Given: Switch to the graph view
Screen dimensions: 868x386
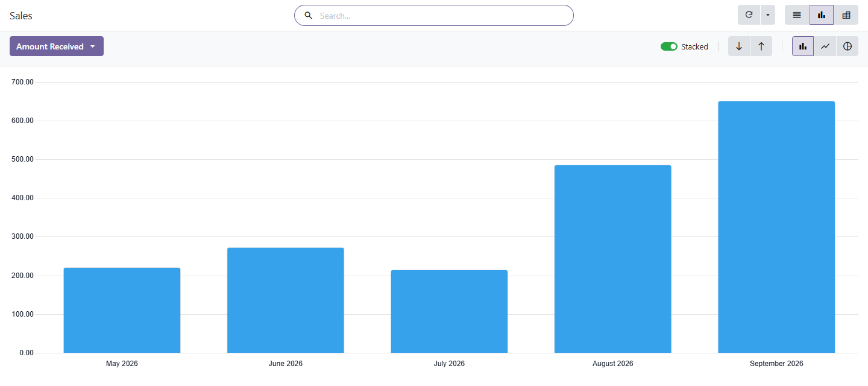Looking at the screenshot, I should click(822, 15).
